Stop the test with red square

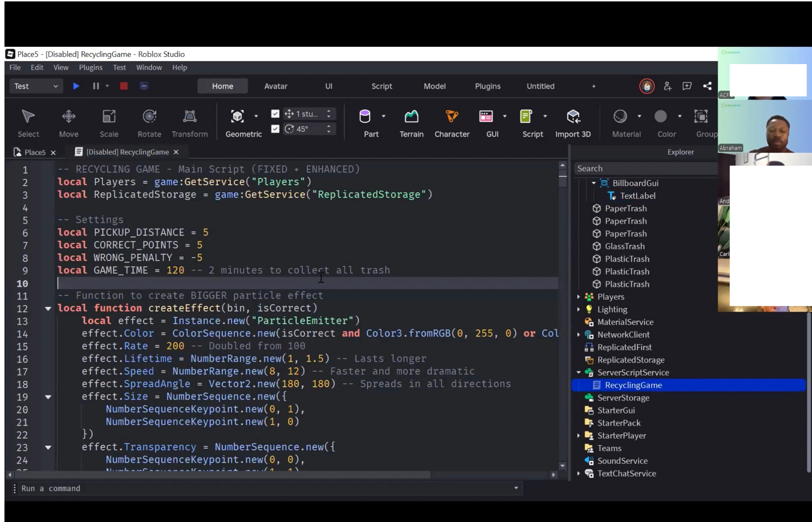pyautogui.click(x=124, y=86)
